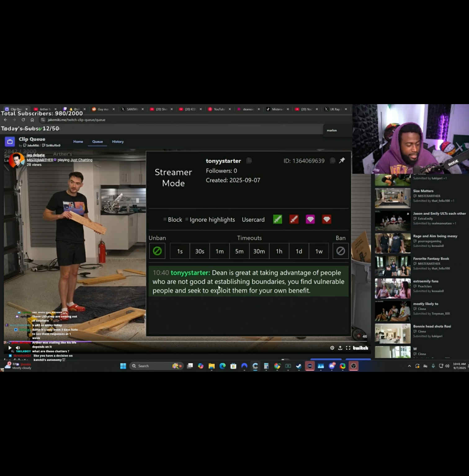Image resolution: width=469 pixels, height=476 pixels.
Task: Mute the Twitch clip volume
Action: coord(18,348)
